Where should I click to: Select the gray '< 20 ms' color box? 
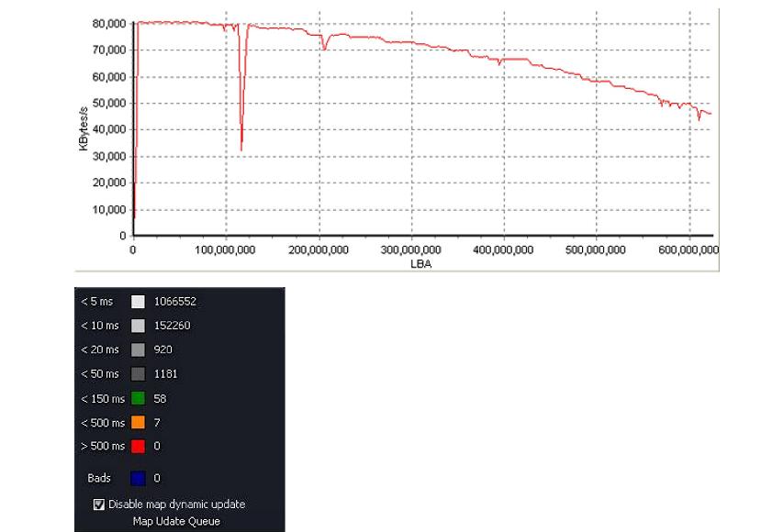pos(138,349)
